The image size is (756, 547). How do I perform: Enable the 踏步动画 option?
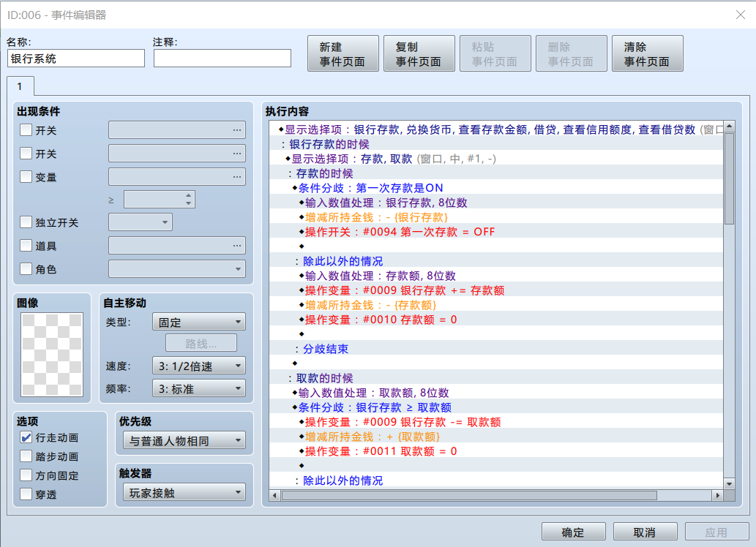pos(26,456)
